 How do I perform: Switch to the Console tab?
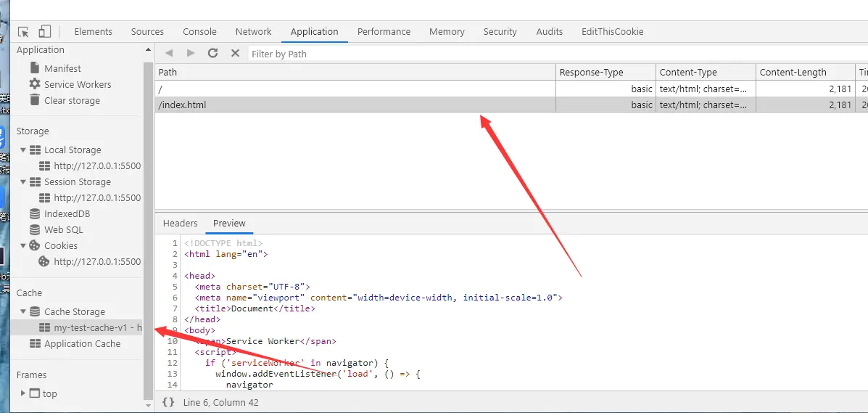[200, 32]
